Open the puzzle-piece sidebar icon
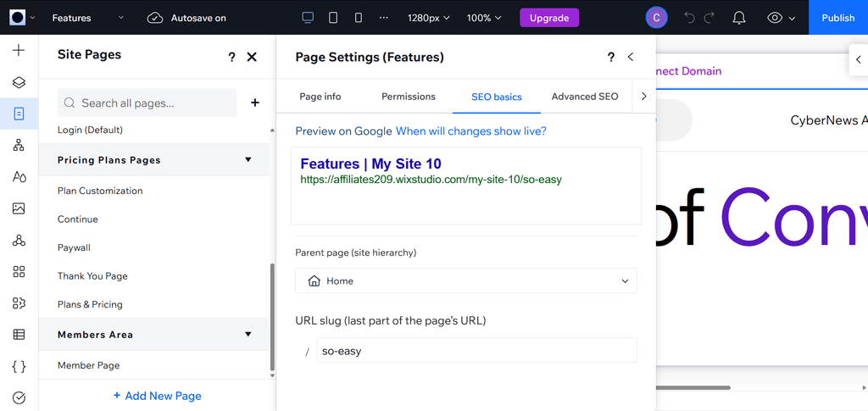 (19, 303)
